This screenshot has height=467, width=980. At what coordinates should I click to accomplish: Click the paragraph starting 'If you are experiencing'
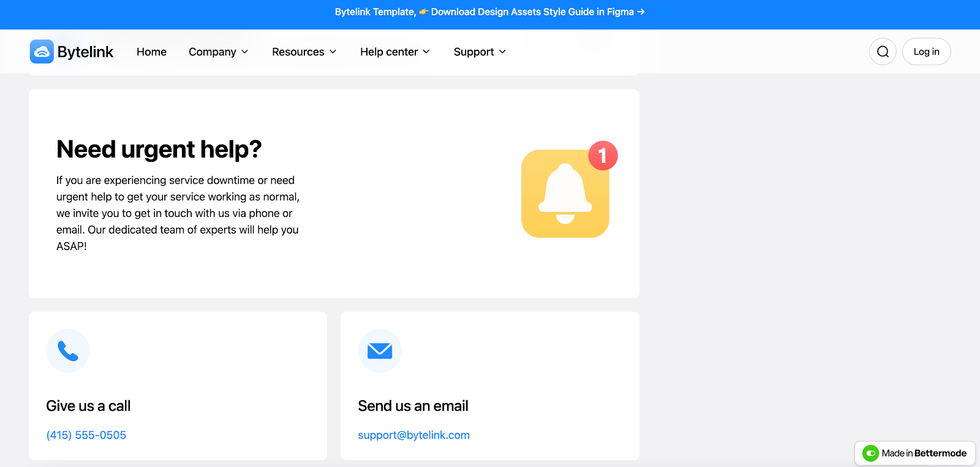tap(178, 213)
